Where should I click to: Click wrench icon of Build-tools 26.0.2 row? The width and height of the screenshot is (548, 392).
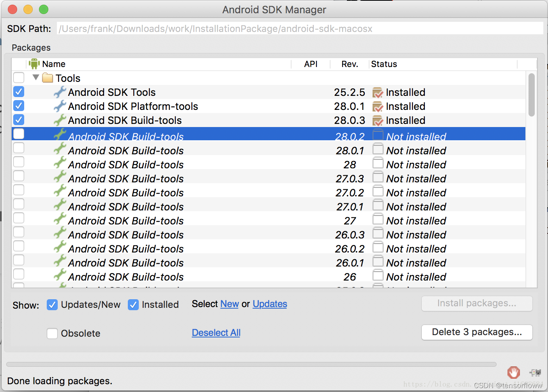[x=60, y=246]
